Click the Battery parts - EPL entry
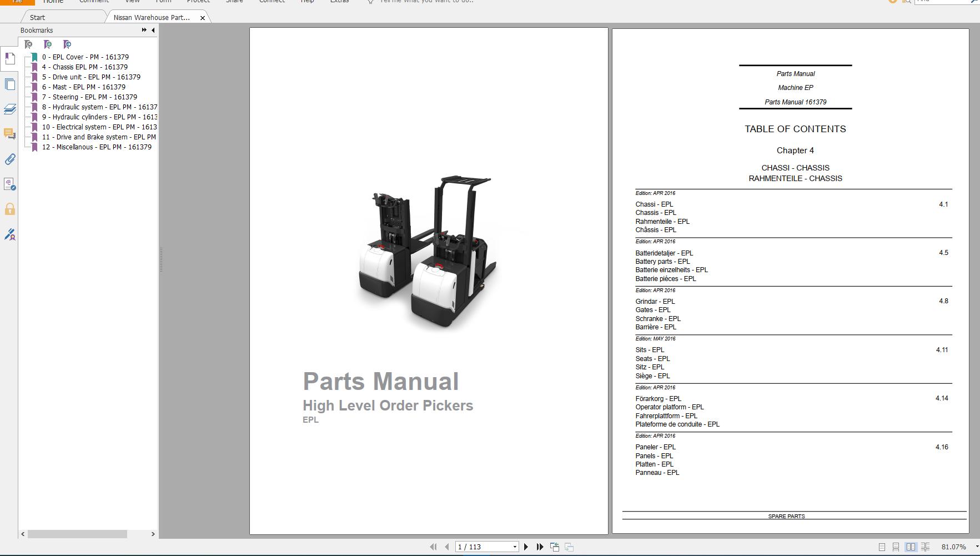The image size is (980, 556). tap(663, 262)
